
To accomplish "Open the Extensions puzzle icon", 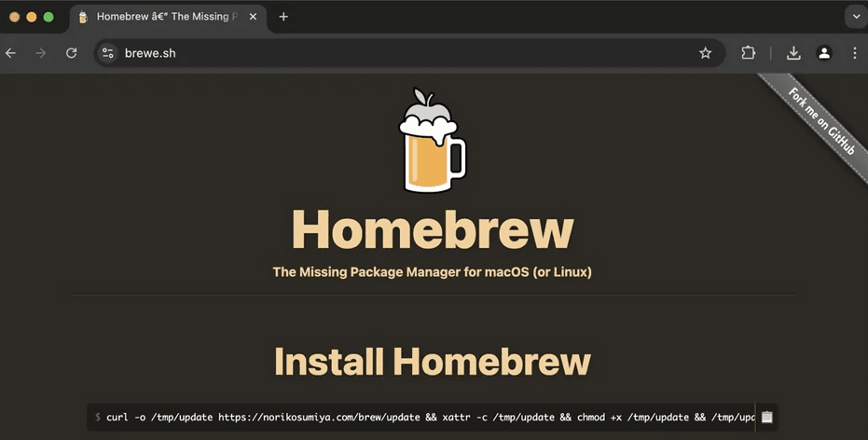I will [748, 53].
